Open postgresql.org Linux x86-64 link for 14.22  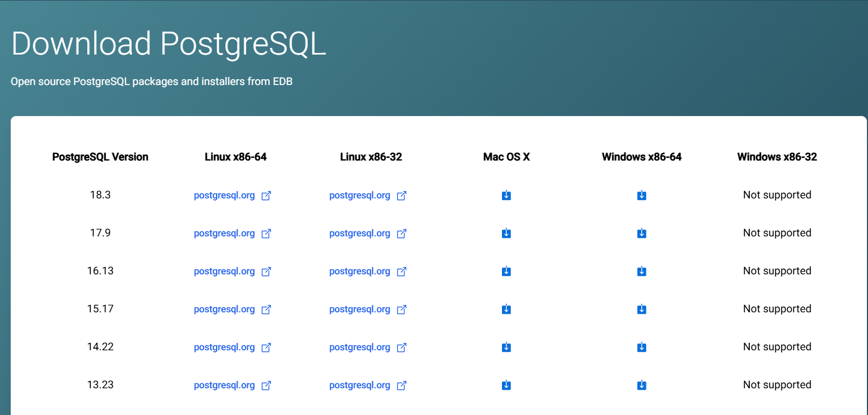click(x=232, y=347)
